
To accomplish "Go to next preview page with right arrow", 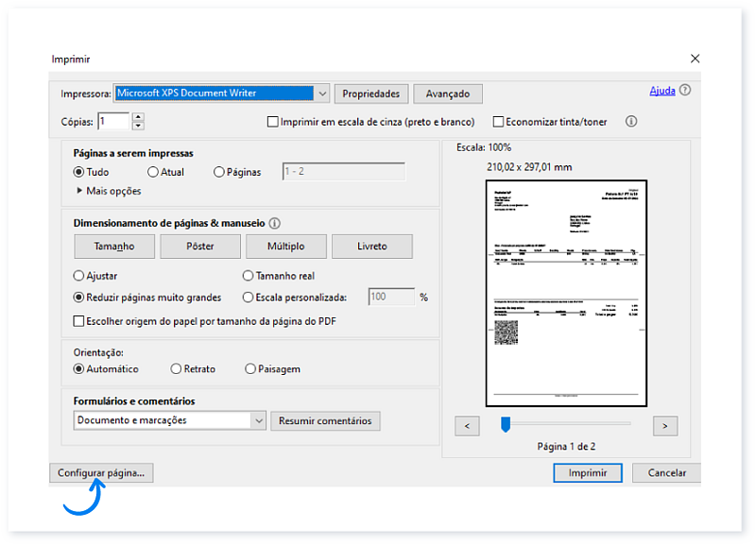I will point(665,425).
